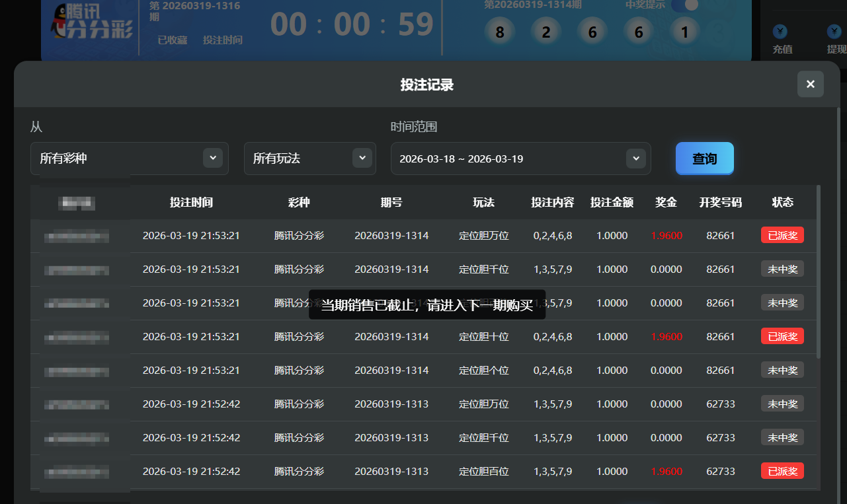Click the records table vertical scrollbar
The width and height of the screenshot is (847, 504).
[819, 271]
